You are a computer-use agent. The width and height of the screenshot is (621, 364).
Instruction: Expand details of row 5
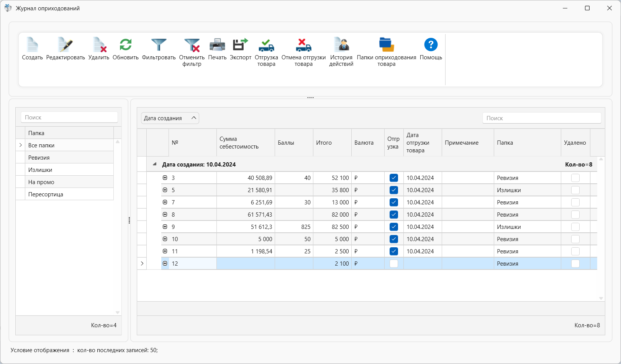[165, 190]
